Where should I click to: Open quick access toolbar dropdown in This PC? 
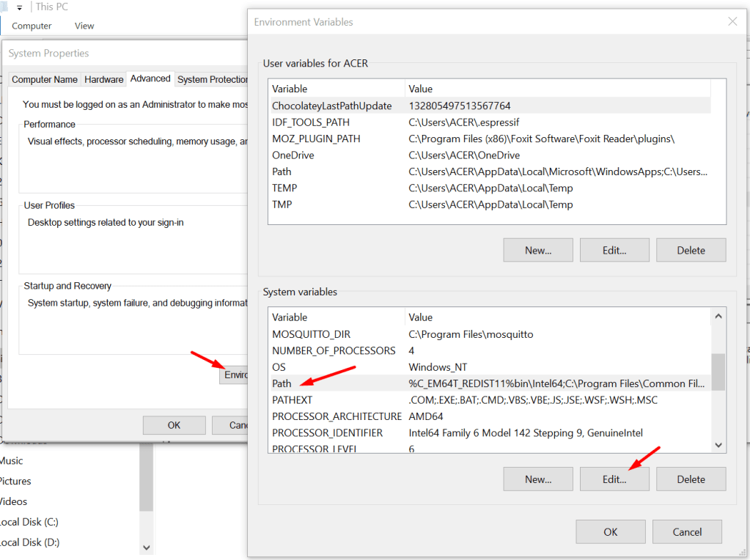click(20, 7)
